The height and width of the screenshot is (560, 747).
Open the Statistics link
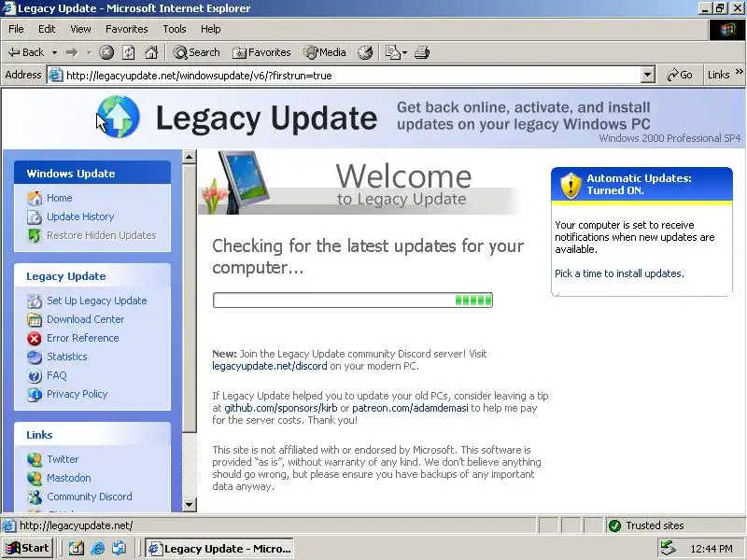point(66,357)
